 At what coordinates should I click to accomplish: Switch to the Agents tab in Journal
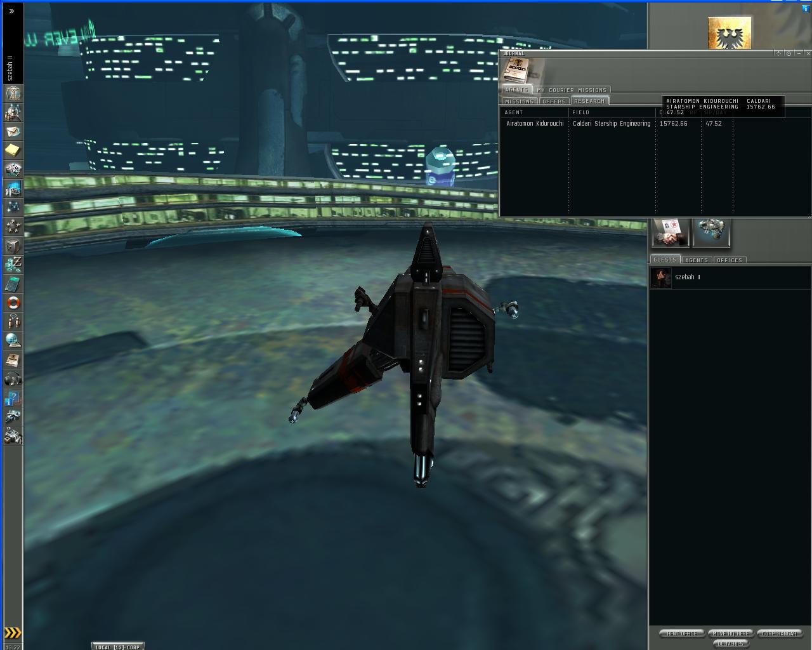click(516, 90)
